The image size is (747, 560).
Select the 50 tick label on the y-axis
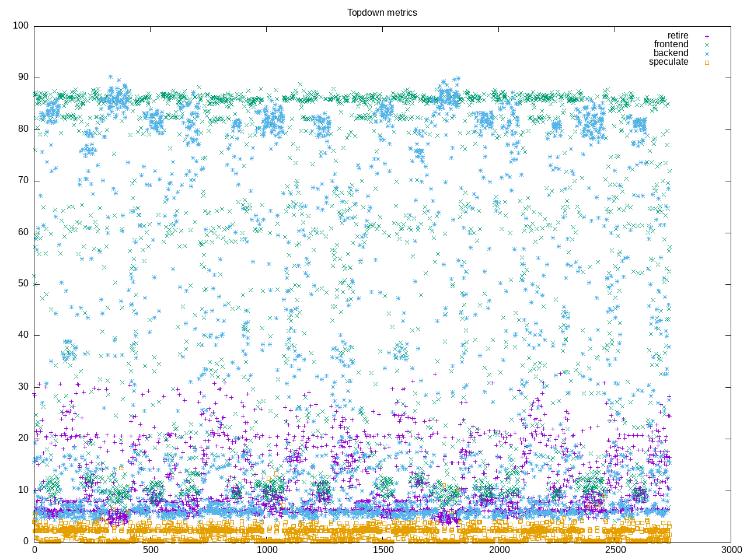[23, 283]
